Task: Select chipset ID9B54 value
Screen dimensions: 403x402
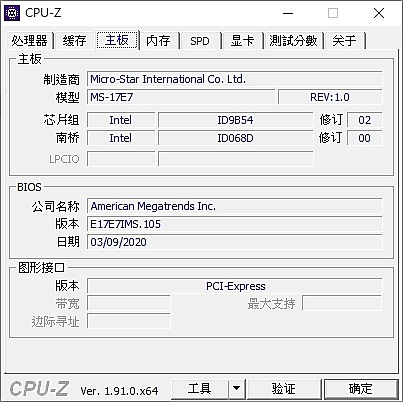Action: click(x=235, y=120)
